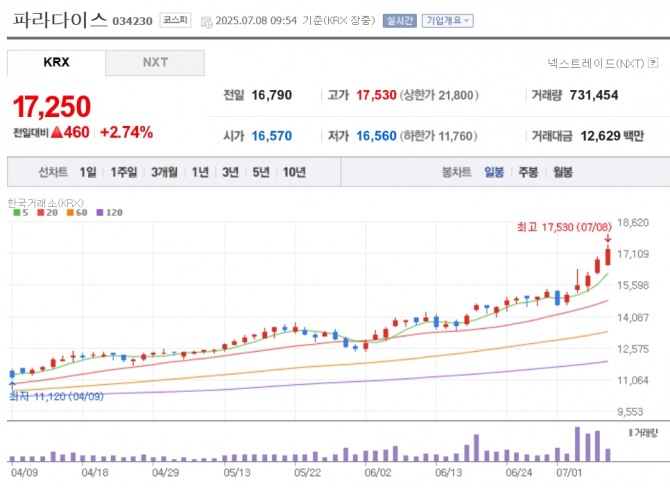670x488 pixels.
Task: Click the red up-arrow price change icon
Action: tap(57, 132)
